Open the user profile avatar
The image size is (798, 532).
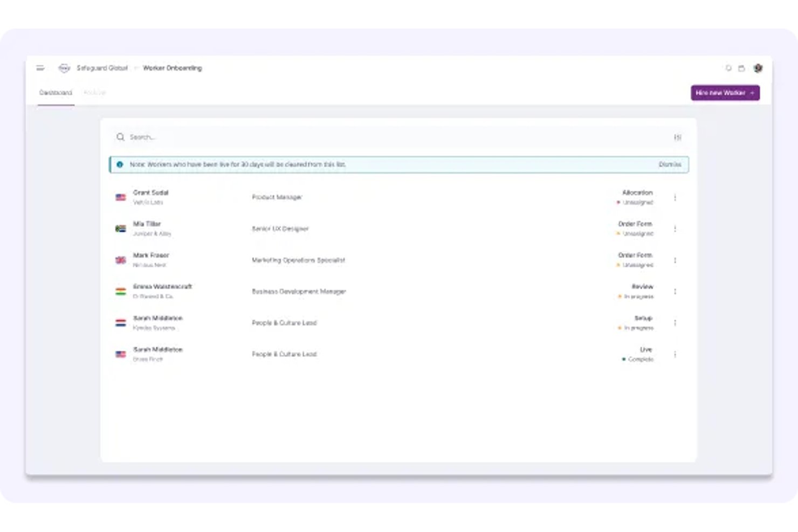(758, 68)
